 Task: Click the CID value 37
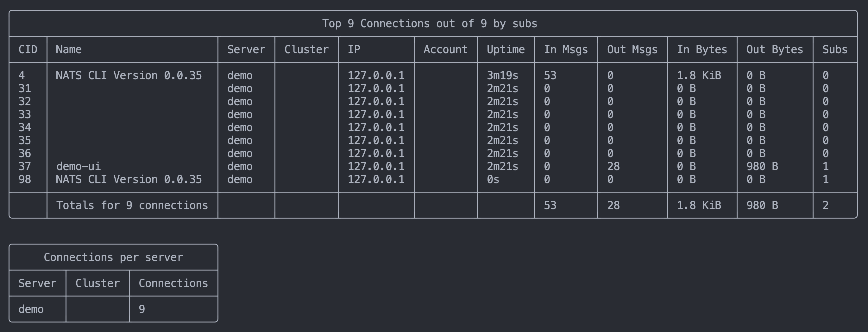[25, 167]
